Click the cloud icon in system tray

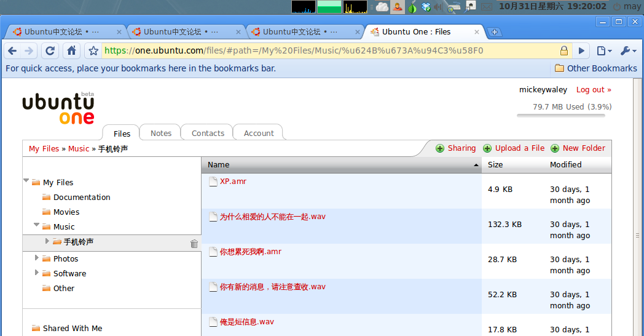382,7
